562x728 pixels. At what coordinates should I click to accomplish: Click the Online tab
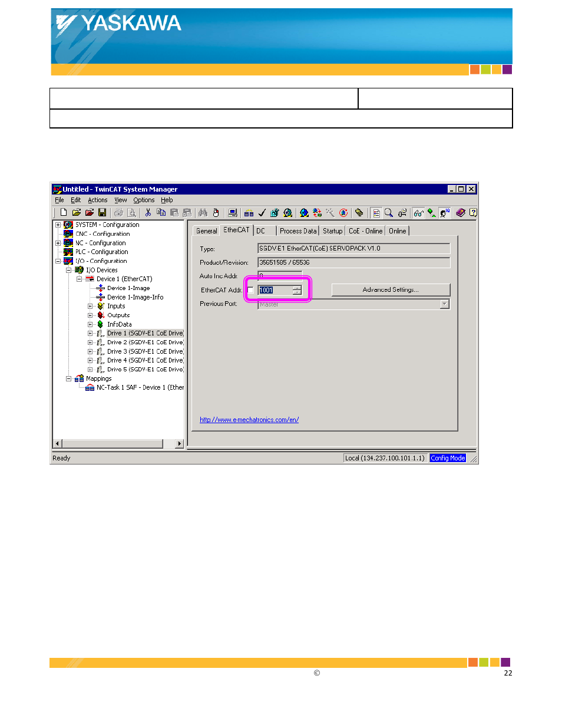397,231
